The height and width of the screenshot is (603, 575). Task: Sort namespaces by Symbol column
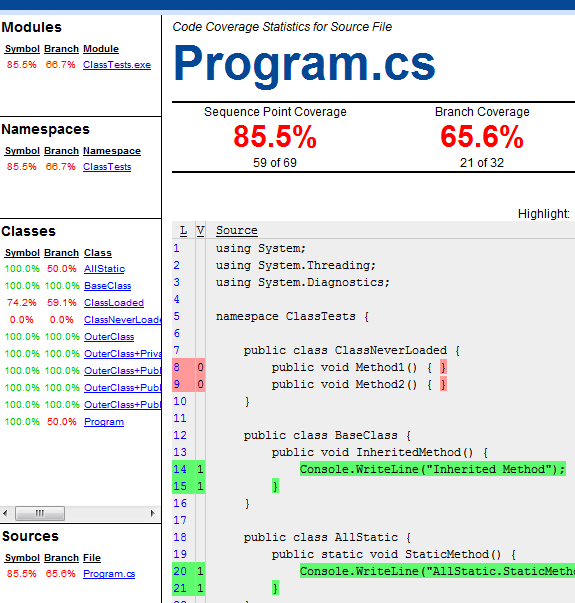tap(22, 151)
